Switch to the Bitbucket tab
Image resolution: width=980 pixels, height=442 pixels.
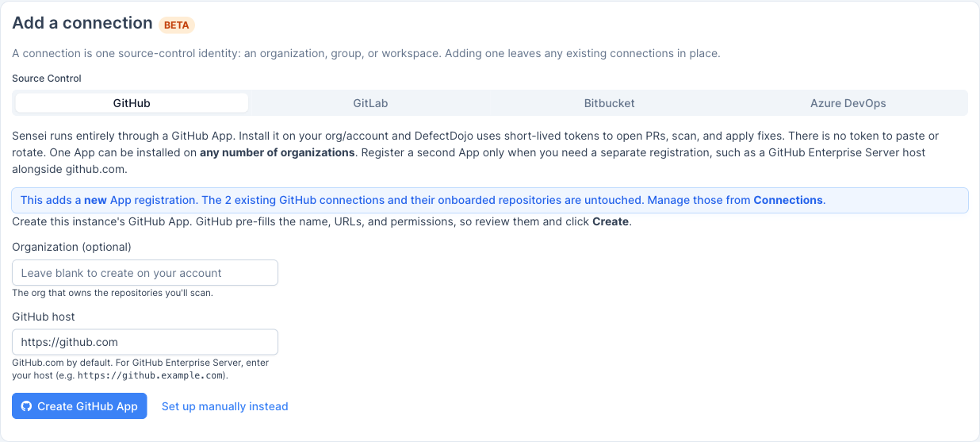pos(609,103)
